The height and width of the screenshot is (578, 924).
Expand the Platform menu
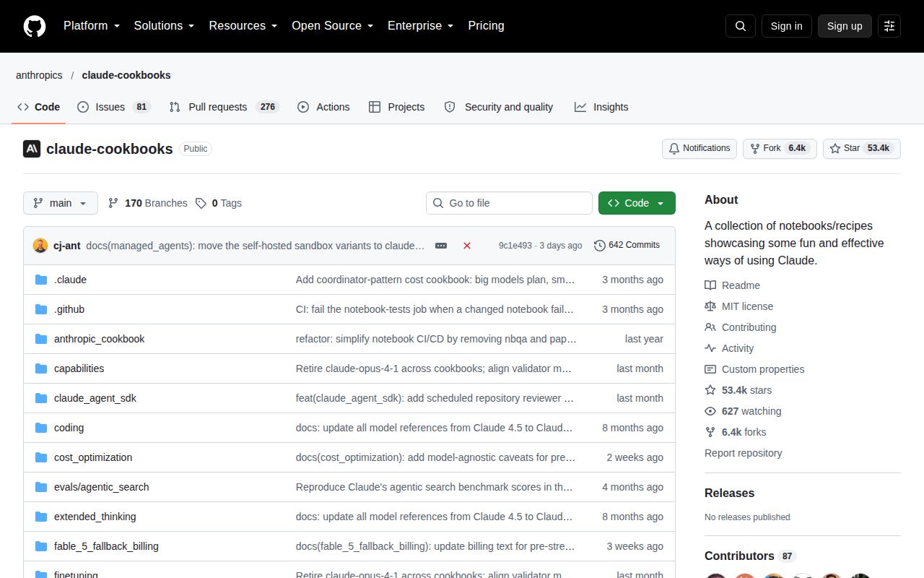point(92,26)
